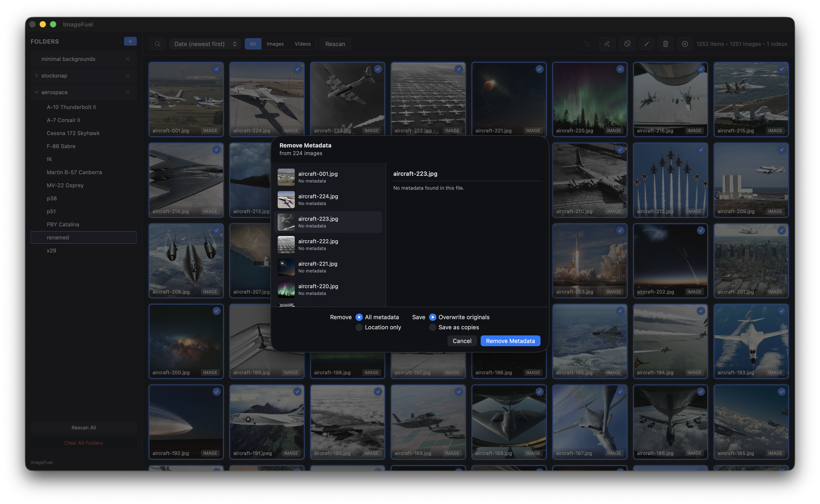This screenshot has width=820, height=504.
Task: Select the minimal backgrounds folder
Action: coord(83,59)
